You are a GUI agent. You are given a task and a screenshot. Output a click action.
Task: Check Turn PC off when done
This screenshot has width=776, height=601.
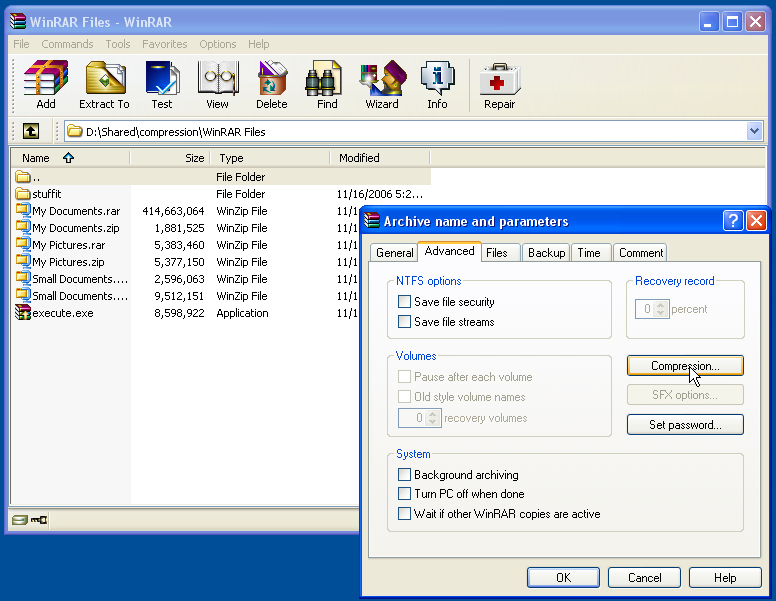point(404,494)
